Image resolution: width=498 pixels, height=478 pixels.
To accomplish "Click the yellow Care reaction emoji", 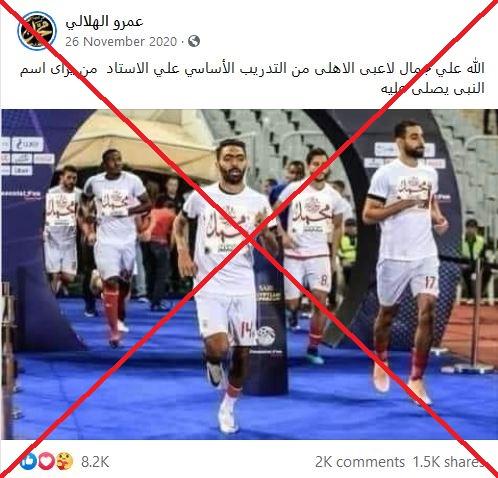I will 64,462.
